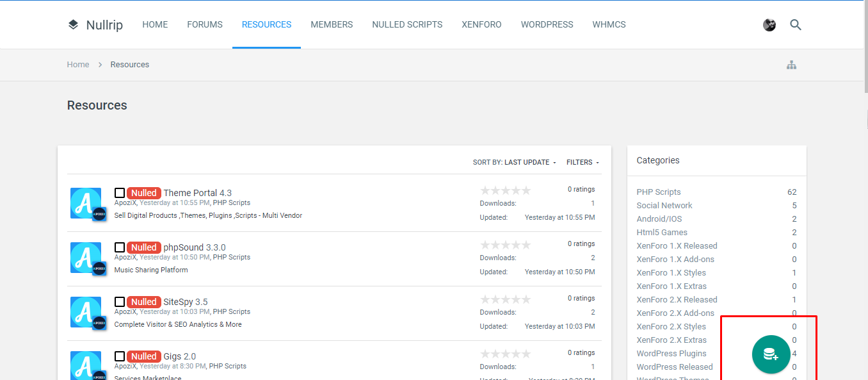Open the Nulled Scripts tab
The image size is (868, 380).
click(x=407, y=24)
